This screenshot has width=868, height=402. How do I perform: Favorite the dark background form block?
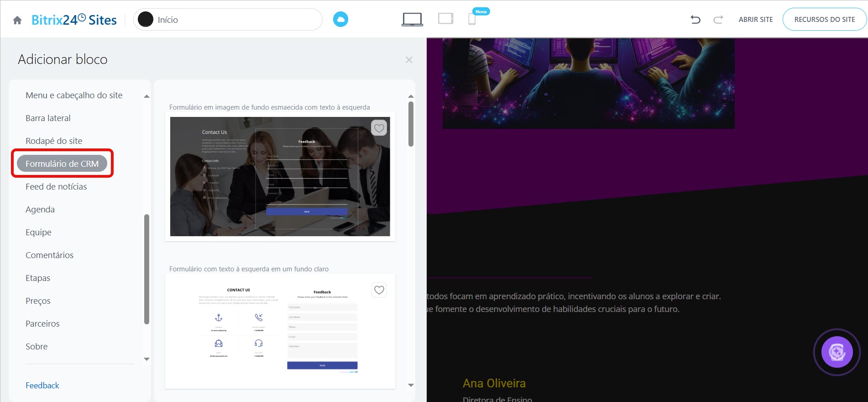pyautogui.click(x=379, y=128)
